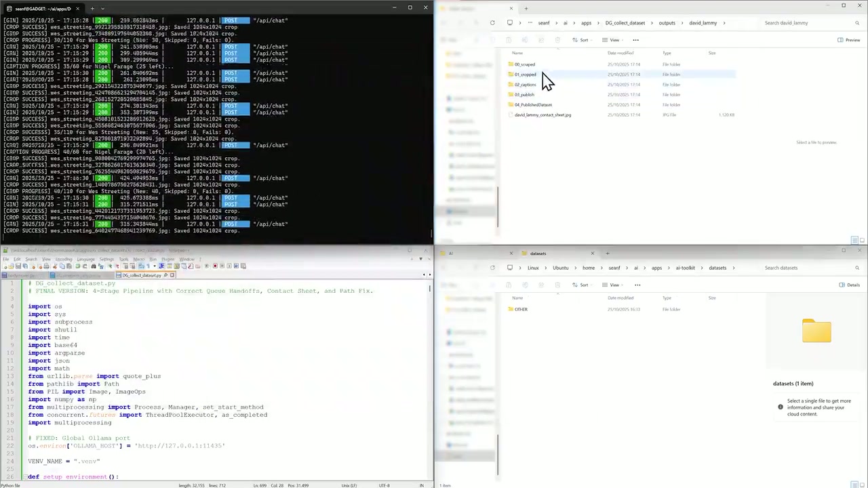Viewport: 868px width, 488px height.
Task: Click Notepad++ Undo icon
Action: [x=77, y=266]
